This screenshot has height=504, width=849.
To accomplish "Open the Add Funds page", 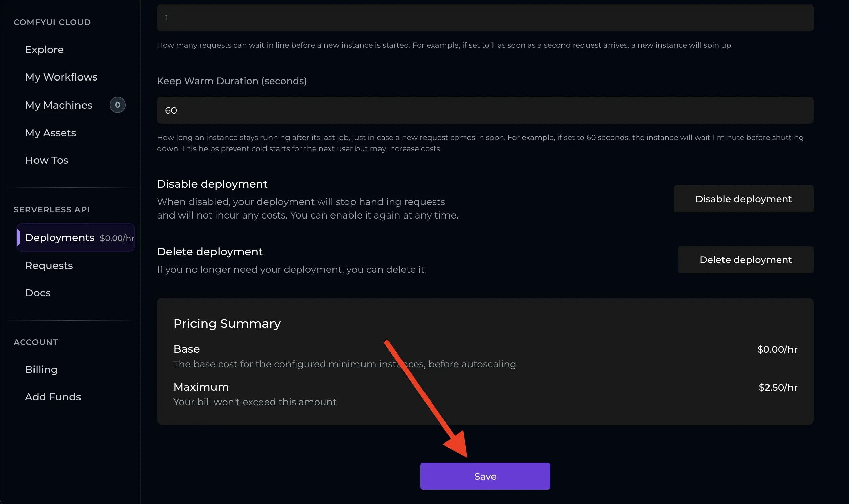I will (x=53, y=397).
